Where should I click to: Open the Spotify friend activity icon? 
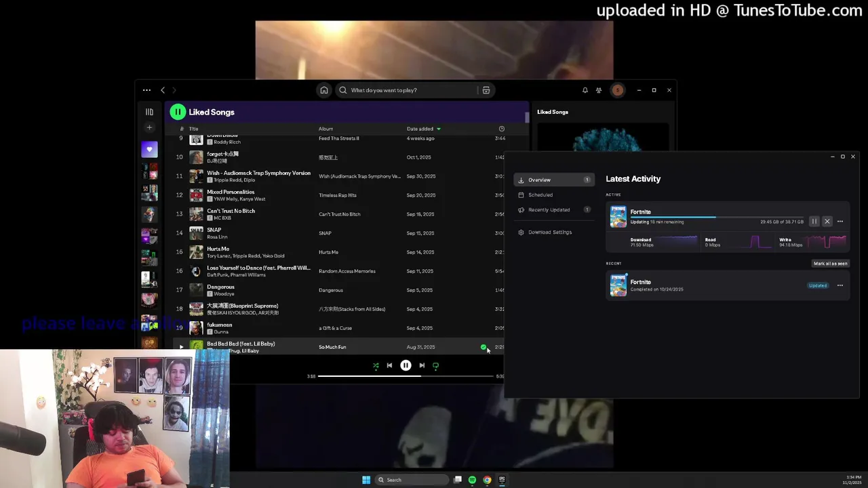[x=599, y=90]
